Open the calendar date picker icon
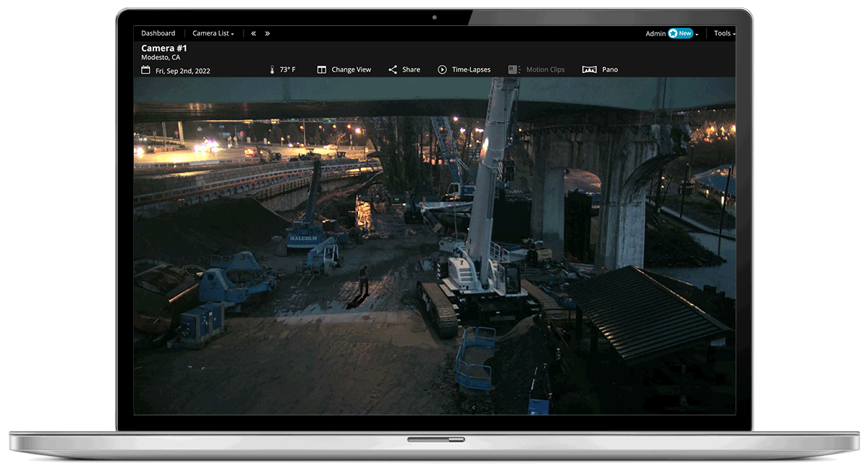The height and width of the screenshot is (474, 868). 145,69
